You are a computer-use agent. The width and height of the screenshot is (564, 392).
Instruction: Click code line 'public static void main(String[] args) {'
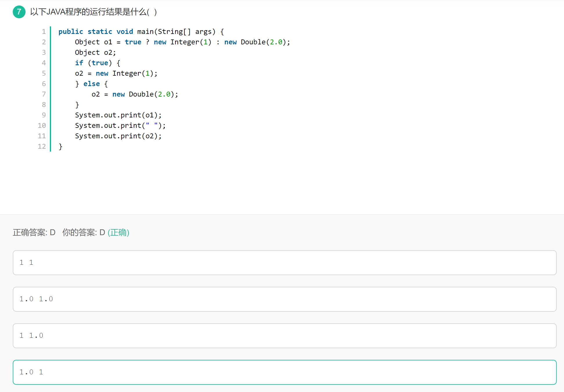click(141, 32)
